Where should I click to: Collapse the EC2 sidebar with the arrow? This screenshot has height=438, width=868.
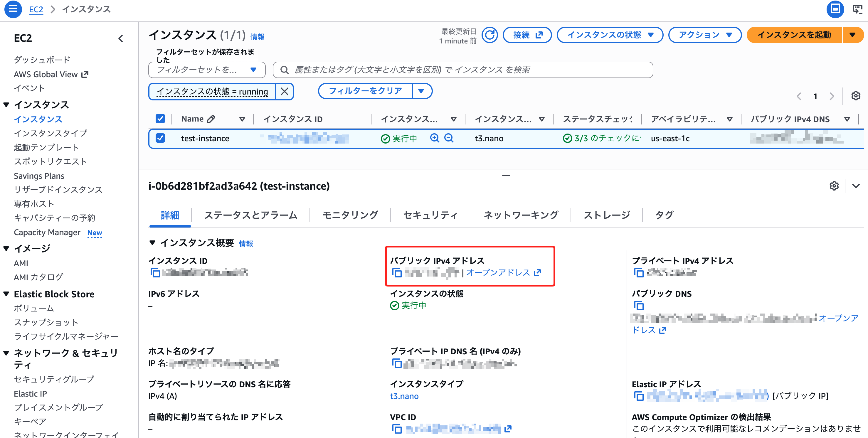pyautogui.click(x=121, y=38)
